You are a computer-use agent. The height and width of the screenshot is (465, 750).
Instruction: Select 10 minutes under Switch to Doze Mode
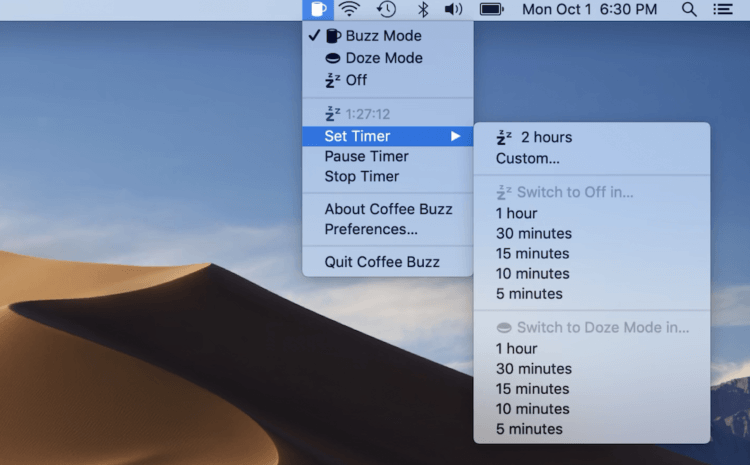click(x=592, y=409)
